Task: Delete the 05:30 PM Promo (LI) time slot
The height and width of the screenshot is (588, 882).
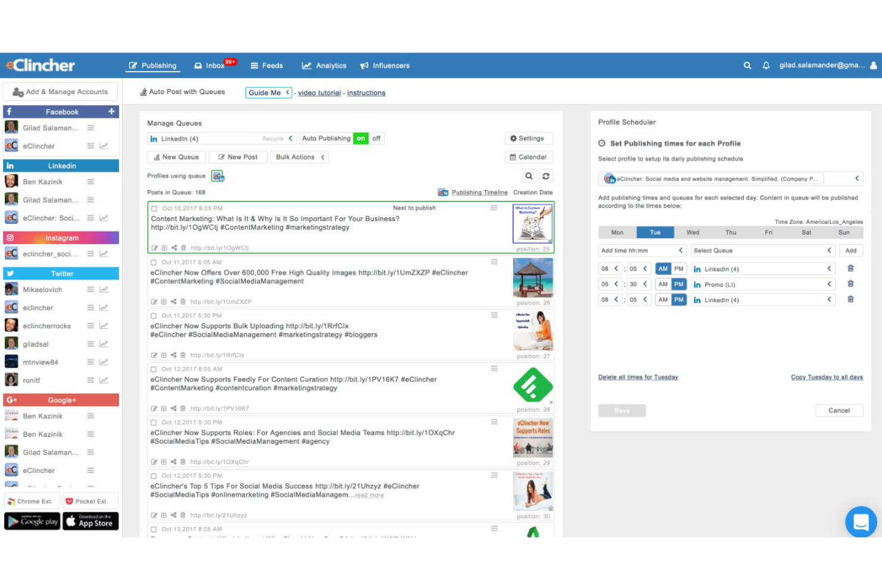Action: click(x=850, y=284)
